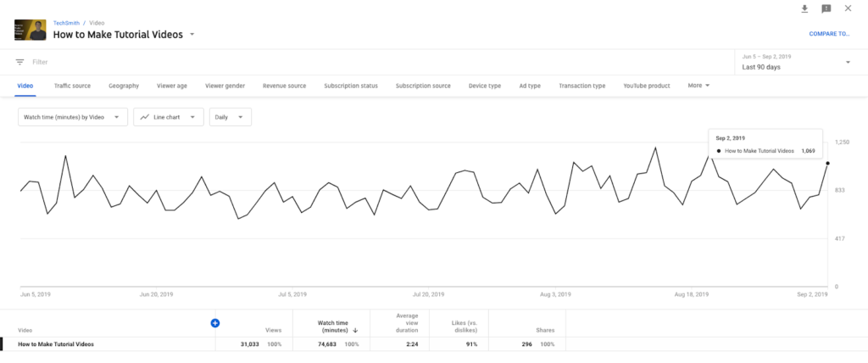868x363 pixels.
Task: Close the analytics panel with X
Action: point(849,8)
